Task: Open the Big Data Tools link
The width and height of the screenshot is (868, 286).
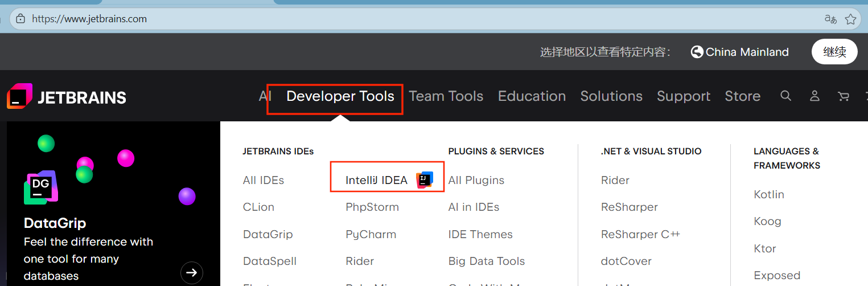Action: pyautogui.click(x=487, y=261)
